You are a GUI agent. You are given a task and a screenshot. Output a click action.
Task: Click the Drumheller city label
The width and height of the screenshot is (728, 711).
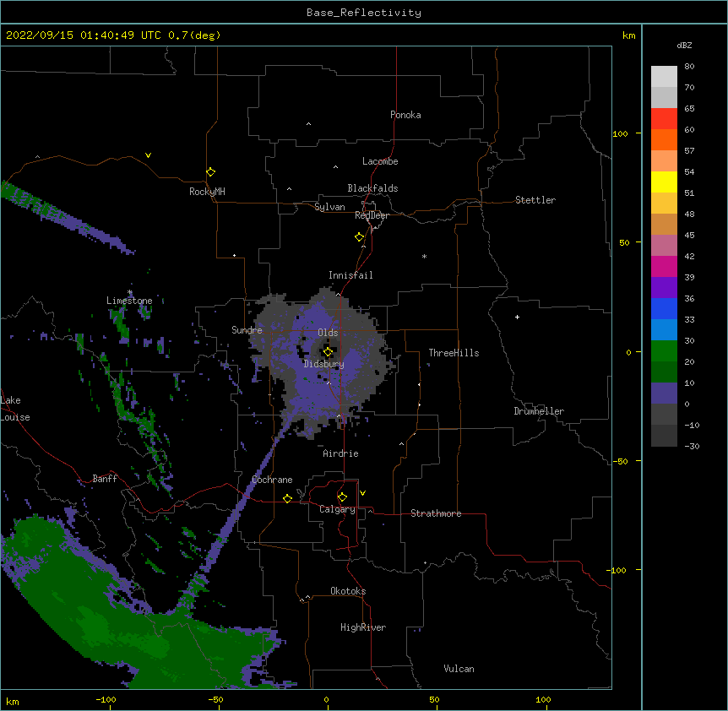tap(539, 411)
